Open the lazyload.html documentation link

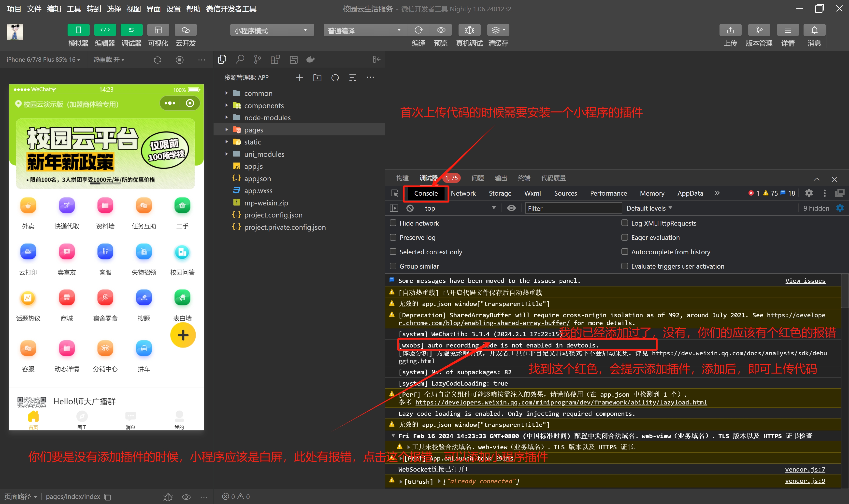coord(561,403)
